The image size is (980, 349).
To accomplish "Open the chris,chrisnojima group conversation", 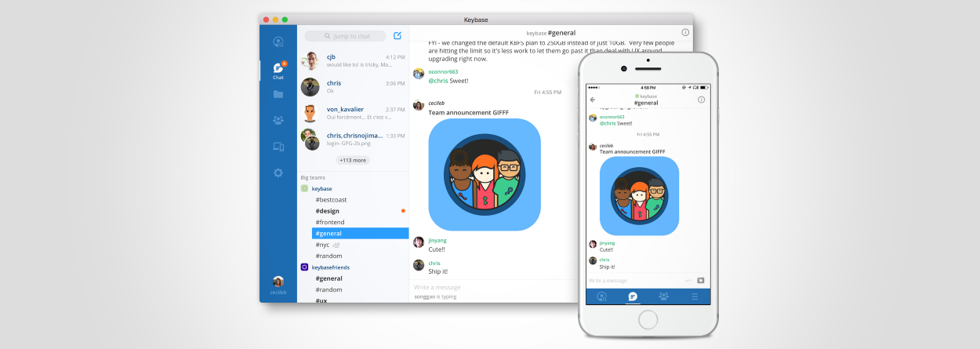I will [x=353, y=140].
